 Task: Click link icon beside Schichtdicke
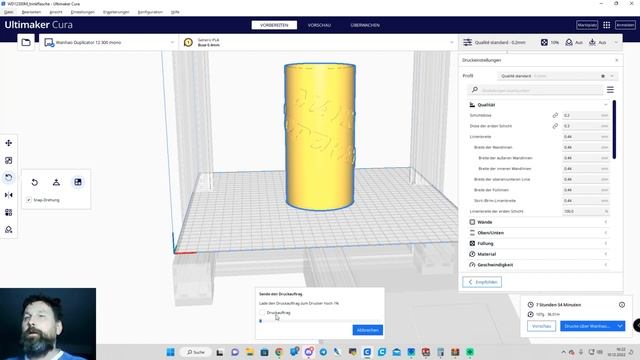(555, 116)
